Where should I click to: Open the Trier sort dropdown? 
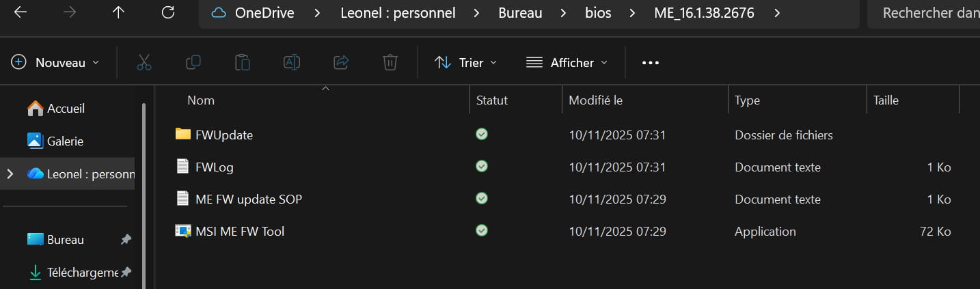(465, 63)
